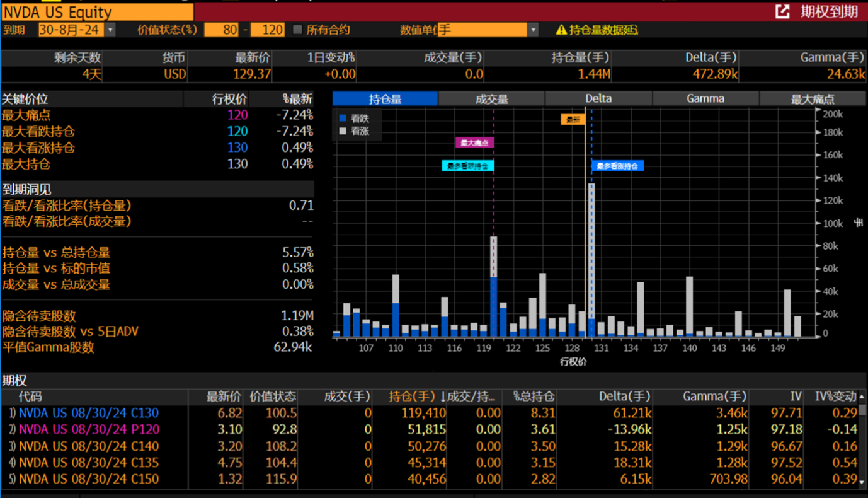Click the orange 最新 marker on chart
The image size is (868, 498).
pos(573,119)
